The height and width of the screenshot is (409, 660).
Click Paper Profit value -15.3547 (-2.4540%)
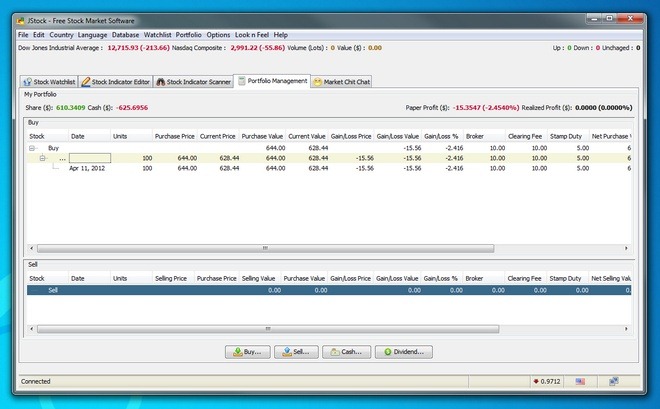coord(486,108)
